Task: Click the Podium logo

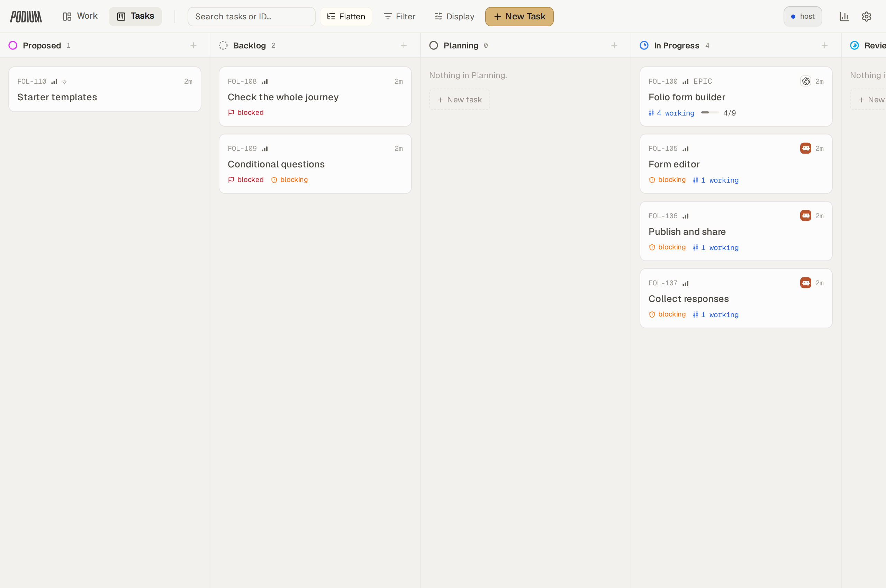Action: [x=26, y=17]
